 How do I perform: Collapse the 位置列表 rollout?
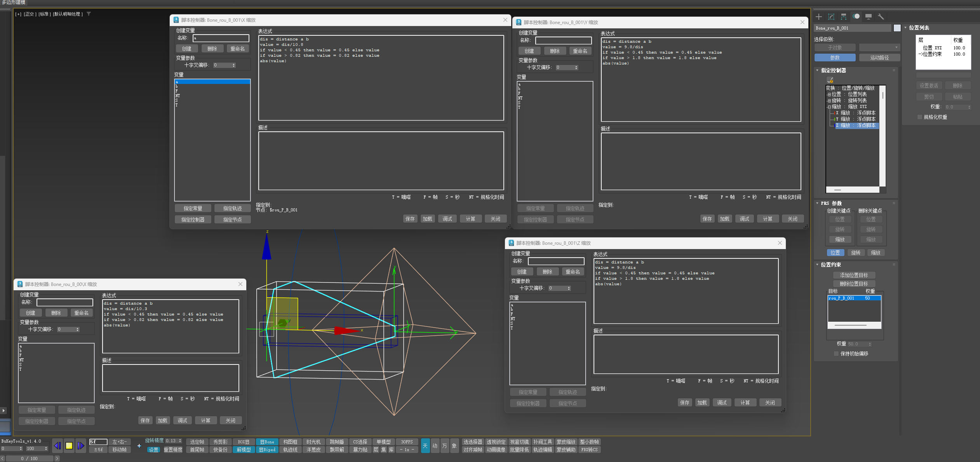(x=905, y=28)
